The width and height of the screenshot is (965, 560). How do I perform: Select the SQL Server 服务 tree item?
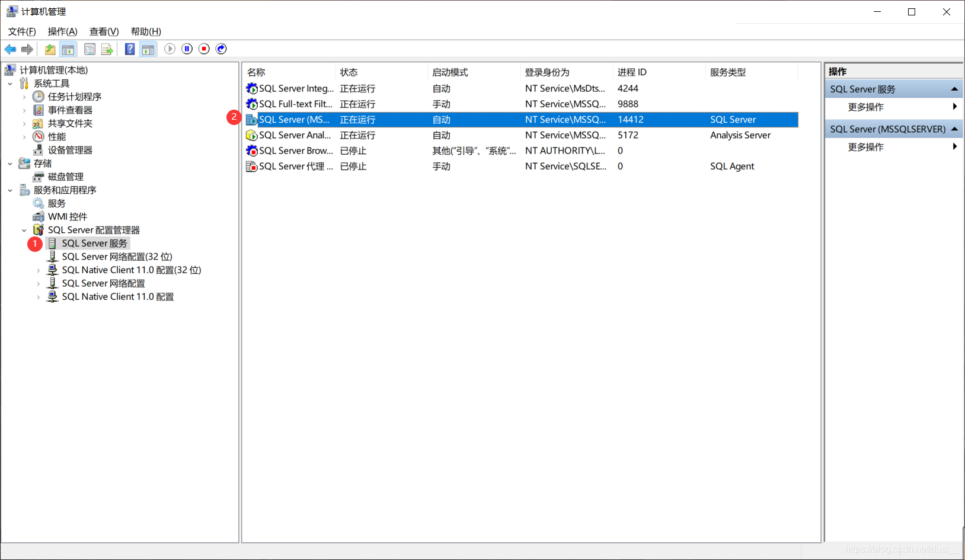[x=94, y=244]
